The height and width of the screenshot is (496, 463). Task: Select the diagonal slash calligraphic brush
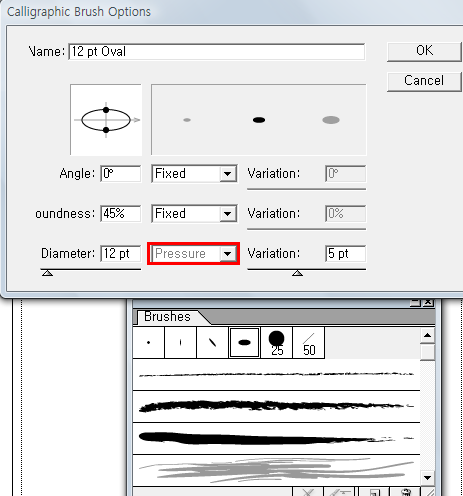[212, 342]
